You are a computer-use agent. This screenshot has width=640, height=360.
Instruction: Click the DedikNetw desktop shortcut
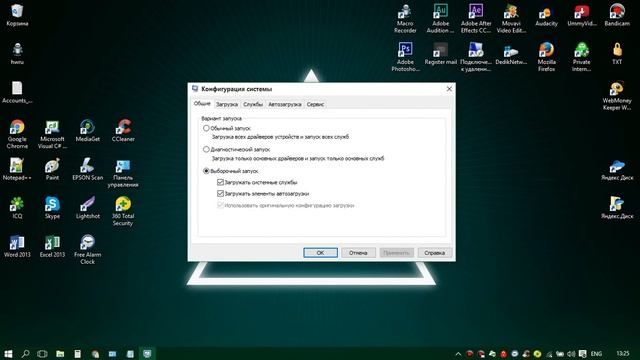[511, 53]
